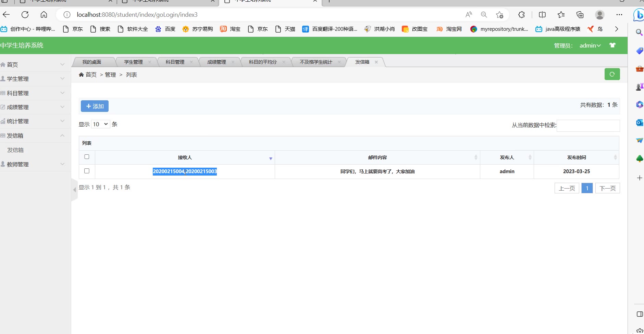
Task: Add this page to favorites star icon
Action: (499, 15)
